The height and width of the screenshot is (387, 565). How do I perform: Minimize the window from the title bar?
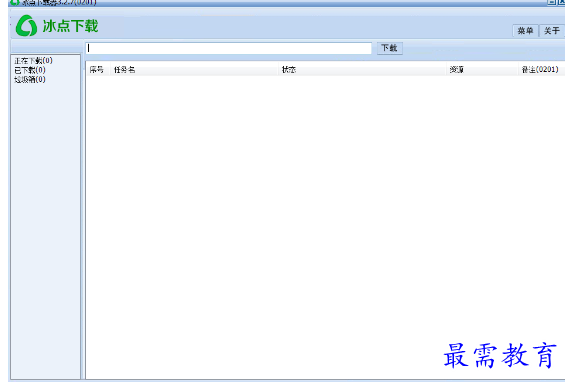[551, 2]
